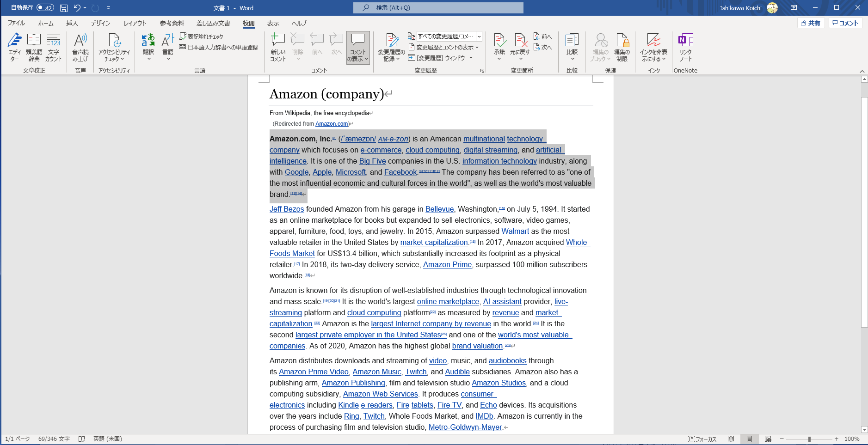The image size is (868, 445).
Task: Click the コメント button at top right
Action: point(845,23)
